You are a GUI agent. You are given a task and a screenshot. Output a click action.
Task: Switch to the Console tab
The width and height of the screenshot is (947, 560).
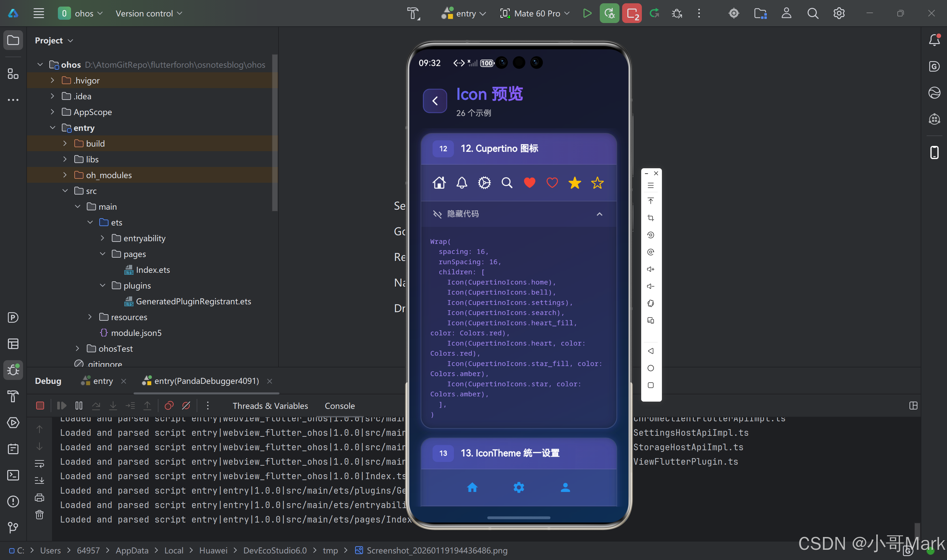339,406
